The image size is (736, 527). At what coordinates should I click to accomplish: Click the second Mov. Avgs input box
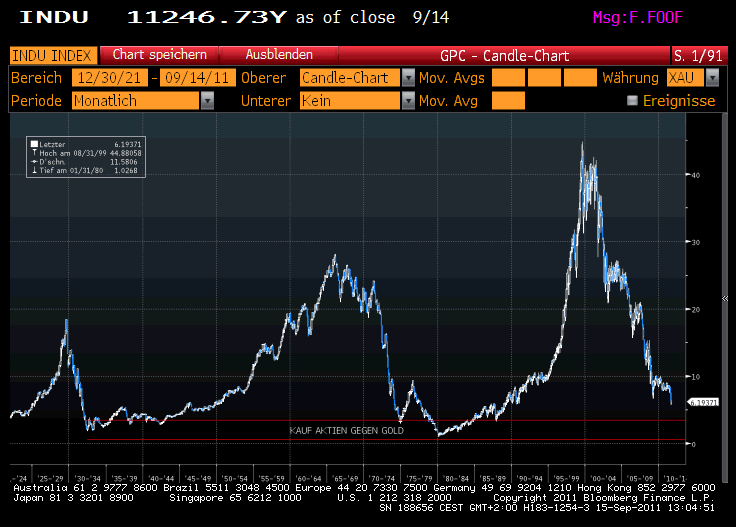[544, 78]
